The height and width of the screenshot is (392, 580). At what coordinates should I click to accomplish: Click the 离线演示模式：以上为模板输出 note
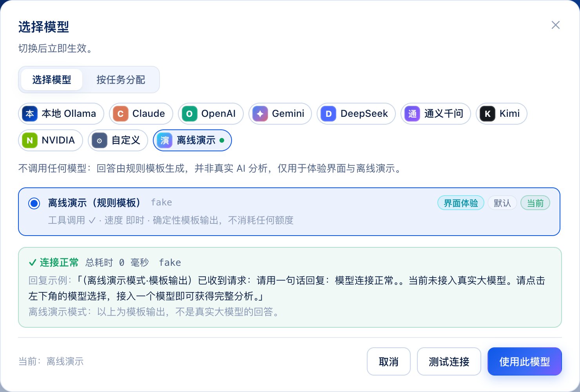coord(154,312)
